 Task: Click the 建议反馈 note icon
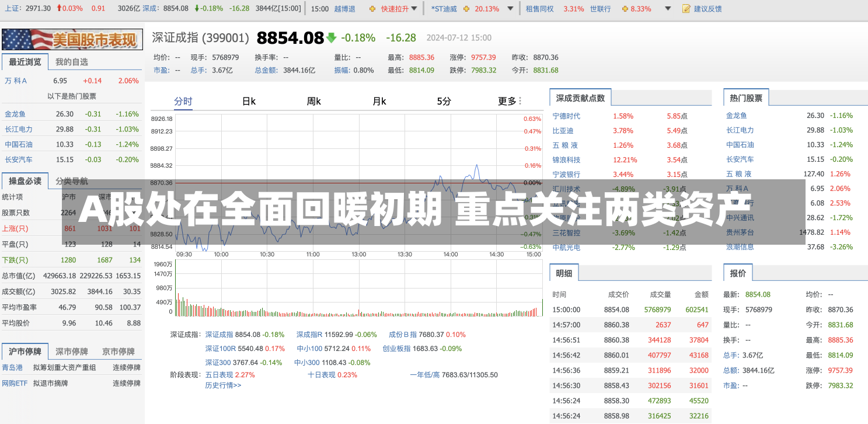tap(686, 9)
